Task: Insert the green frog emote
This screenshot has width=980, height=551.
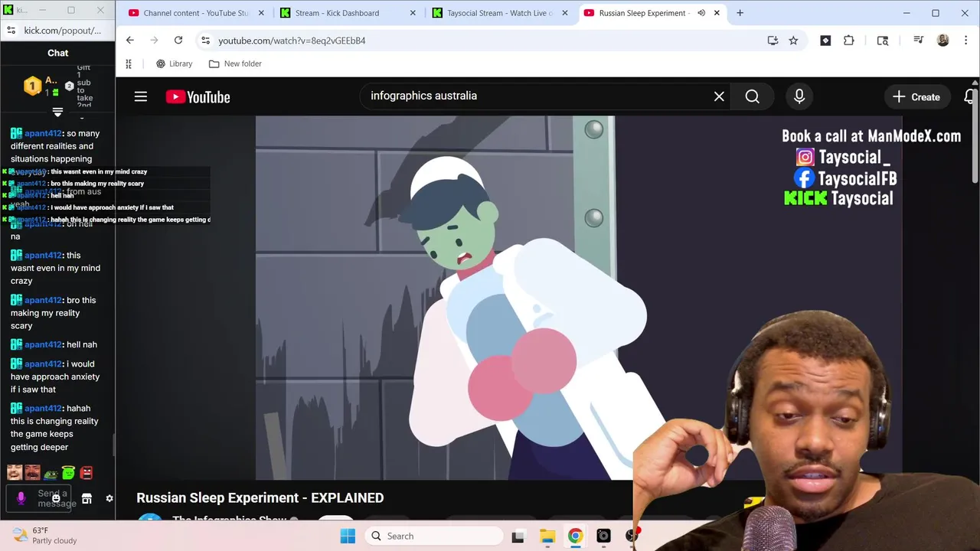Action: point(51,474)
